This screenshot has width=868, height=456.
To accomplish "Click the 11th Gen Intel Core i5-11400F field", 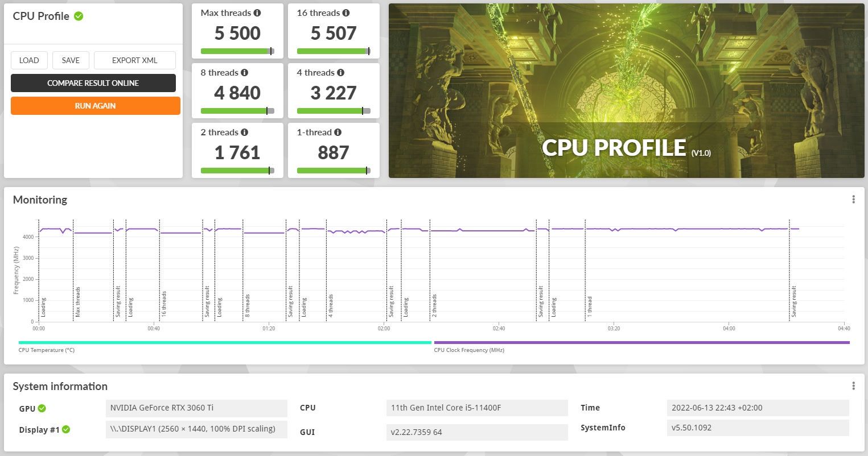I will 477,408.
